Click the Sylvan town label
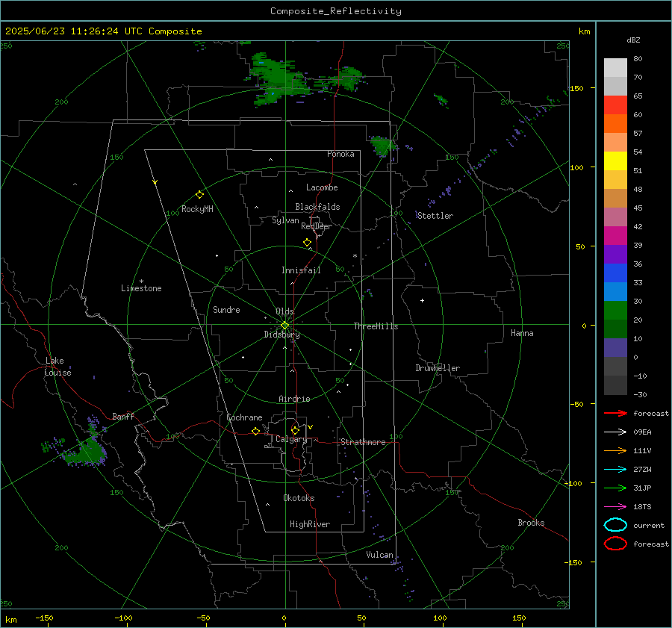Screen dimensions: 672x628 pyautogui.click(x=285, y=220)
